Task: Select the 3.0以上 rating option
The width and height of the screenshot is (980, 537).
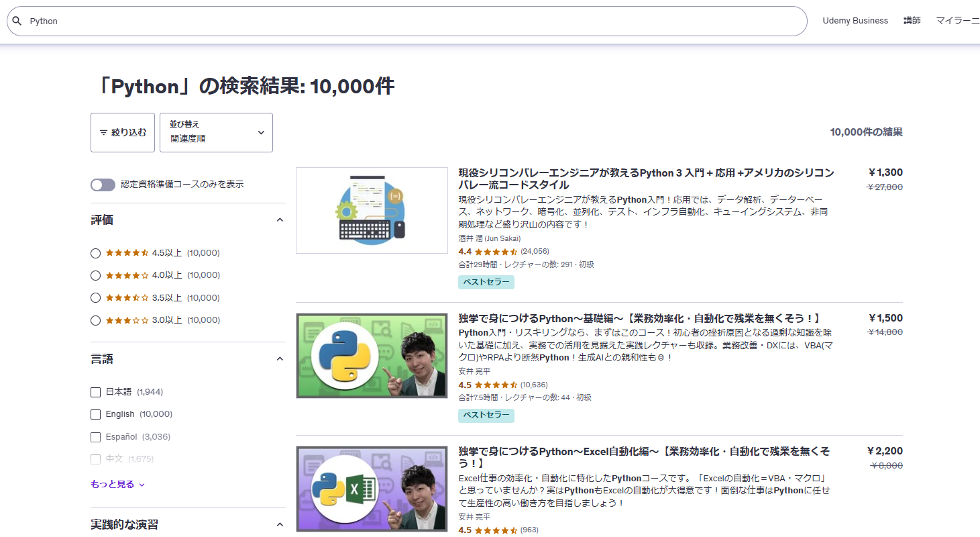Action: point(95,320)
